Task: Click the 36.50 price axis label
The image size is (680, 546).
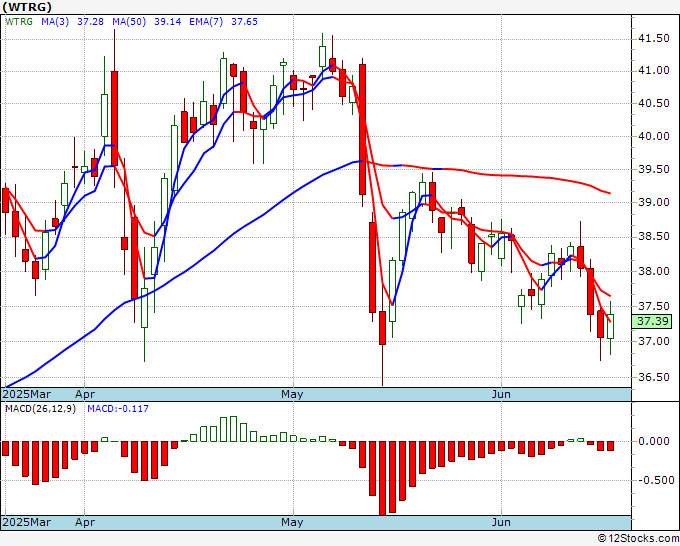Action: click(654, 377)
